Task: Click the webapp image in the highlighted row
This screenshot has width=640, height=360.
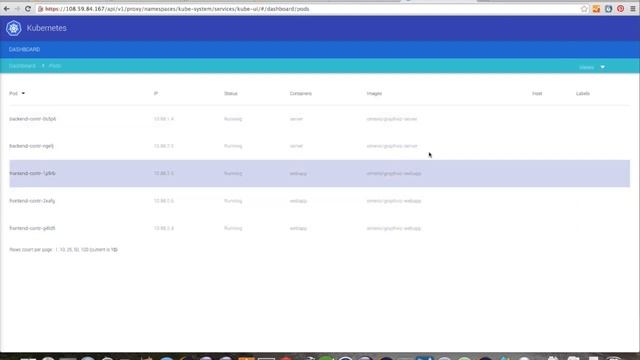Action: point(394,173)
